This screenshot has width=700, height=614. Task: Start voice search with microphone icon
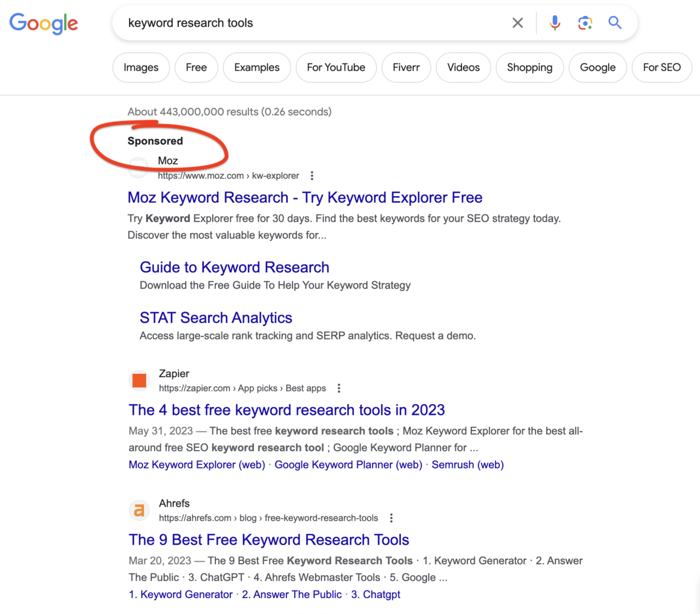tap(555, 23)
